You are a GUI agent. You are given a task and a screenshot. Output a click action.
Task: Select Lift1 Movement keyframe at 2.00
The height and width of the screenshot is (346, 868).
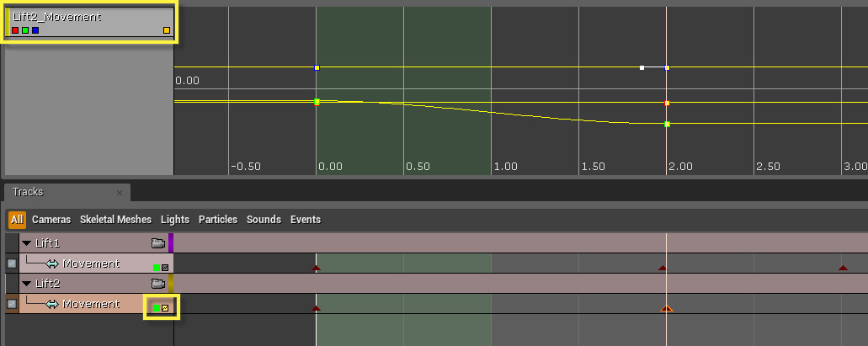(663, 268)
